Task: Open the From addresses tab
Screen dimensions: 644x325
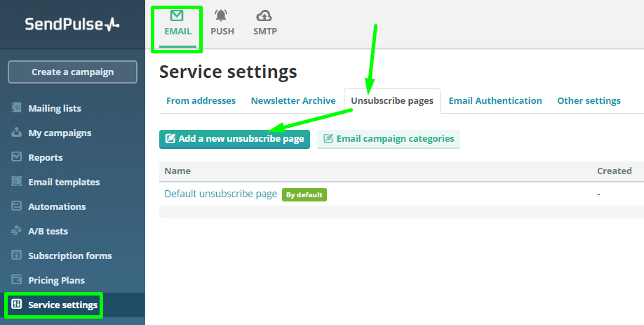Action: (x=201, y=101)
